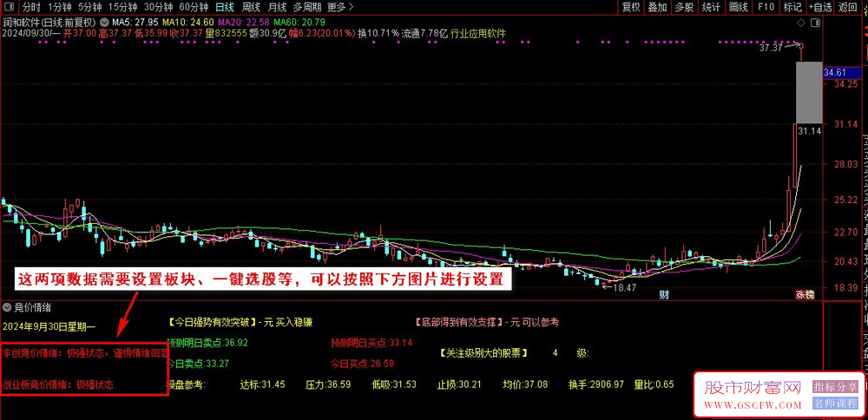868x420 pixels.
Task: Click the 复权 button
Action: [x=631, y=7]
